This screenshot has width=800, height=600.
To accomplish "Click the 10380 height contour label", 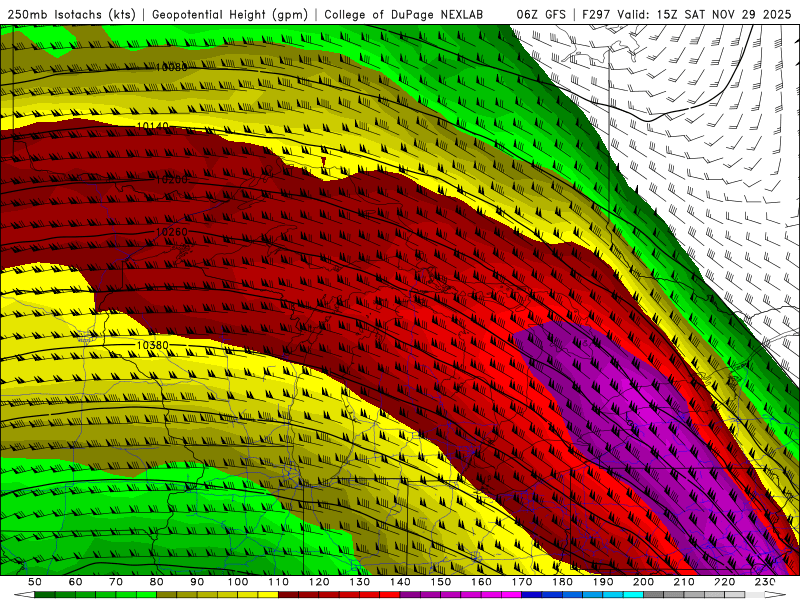I will [153, 345].
